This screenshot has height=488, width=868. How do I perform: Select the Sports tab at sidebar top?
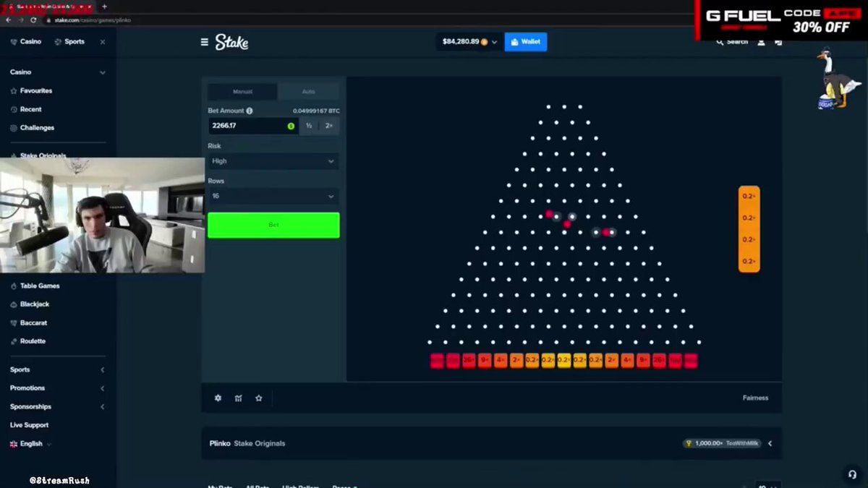click(x=69, y=42)
